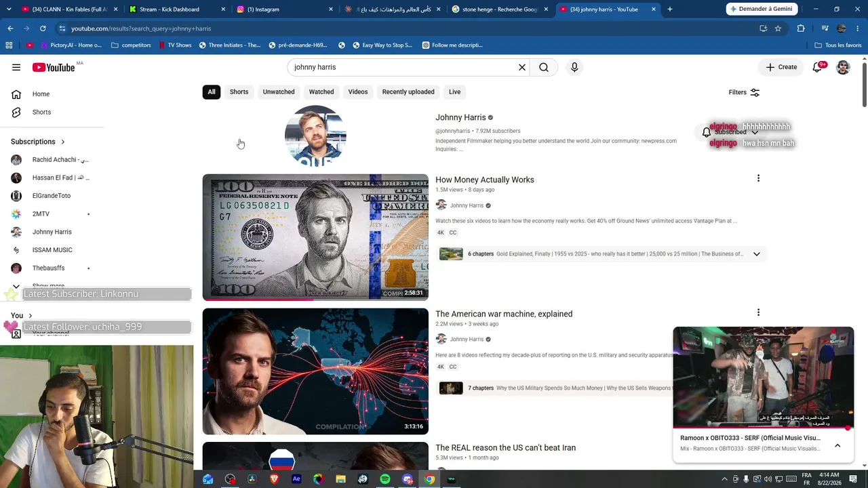Open a new browser tab
The height and width of the screenshot is (488, 868).
point(669,9)
